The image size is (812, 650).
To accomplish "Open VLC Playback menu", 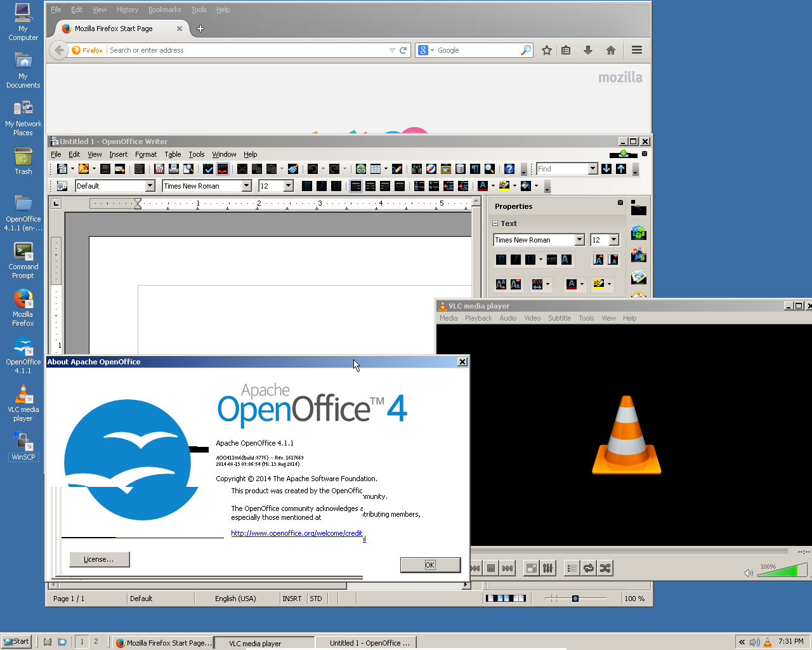I will pyautogui.click(x=478, y=319).
